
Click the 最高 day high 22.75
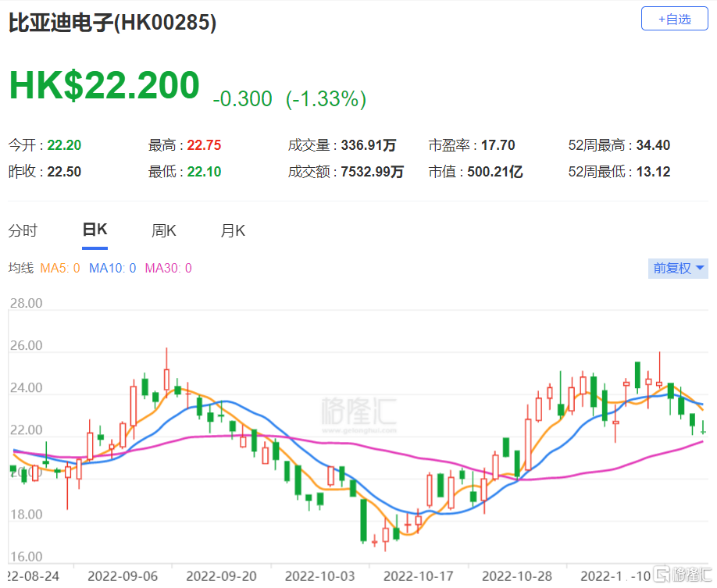204,145
